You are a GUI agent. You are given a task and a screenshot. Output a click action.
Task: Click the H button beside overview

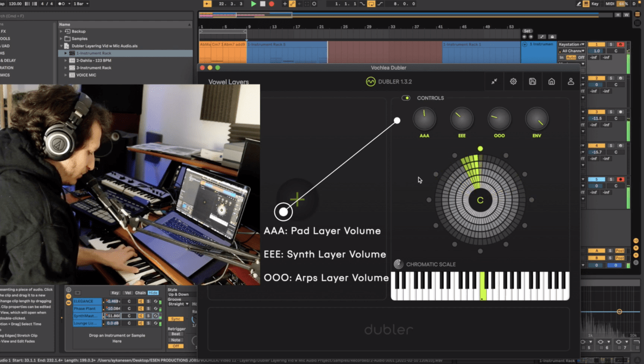tap(618, 14)
